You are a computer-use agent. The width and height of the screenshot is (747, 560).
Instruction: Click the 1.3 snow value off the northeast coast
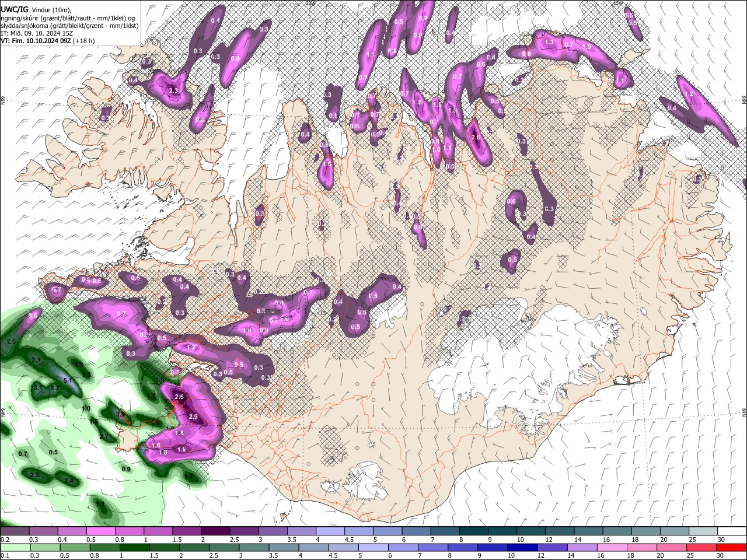coord(549,42)
